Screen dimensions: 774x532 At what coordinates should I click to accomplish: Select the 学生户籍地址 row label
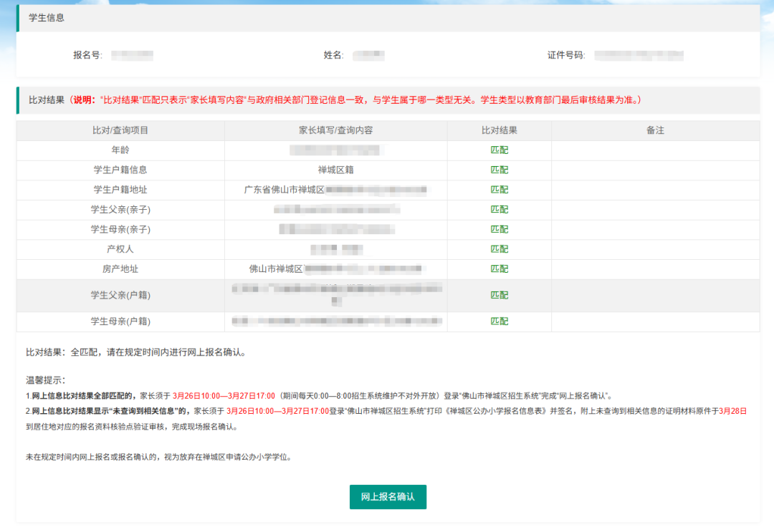click(x=120, y=189)
